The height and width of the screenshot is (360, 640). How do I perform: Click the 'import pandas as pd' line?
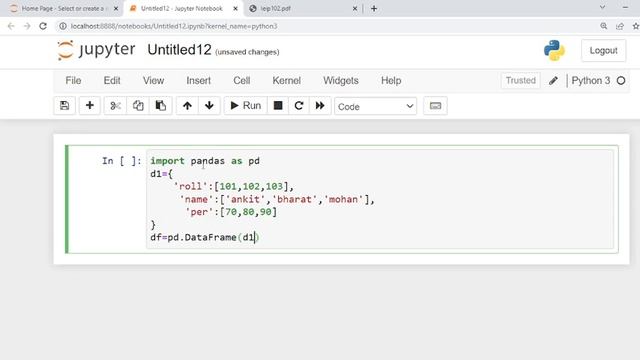[x=205, y=161]
